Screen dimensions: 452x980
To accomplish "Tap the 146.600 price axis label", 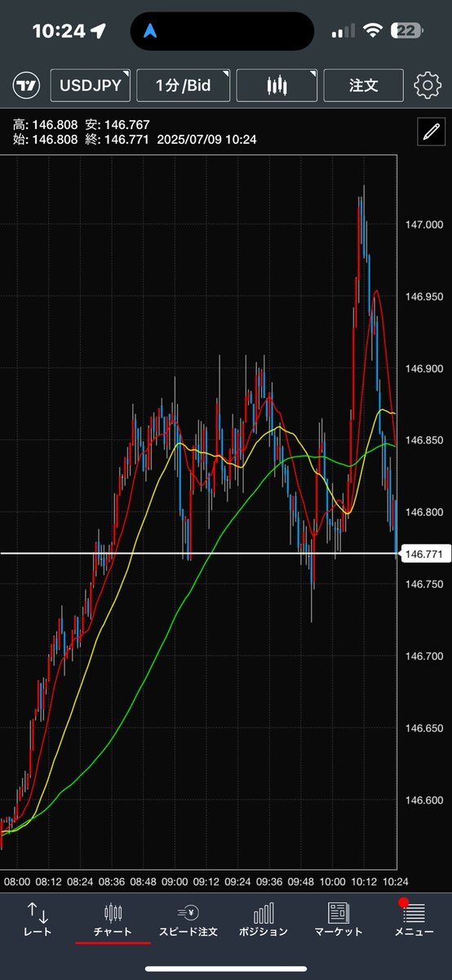I will (x=423, y=800).
